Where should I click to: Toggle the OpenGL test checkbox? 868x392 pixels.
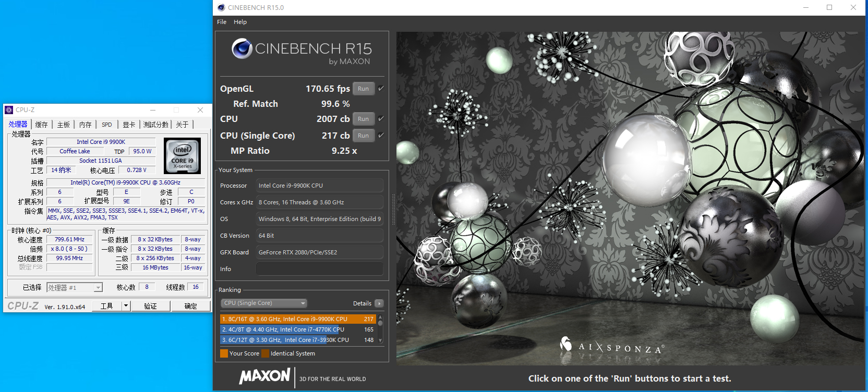[x=381, y=89]
